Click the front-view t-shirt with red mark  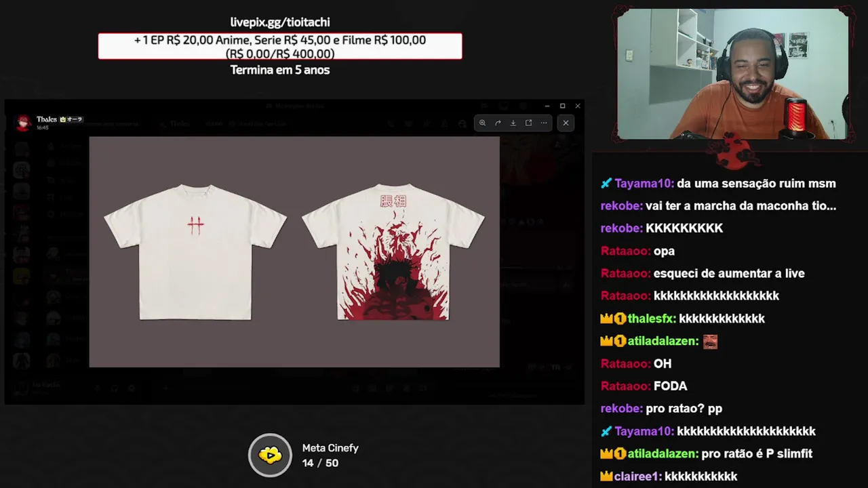tap(195, 252)
